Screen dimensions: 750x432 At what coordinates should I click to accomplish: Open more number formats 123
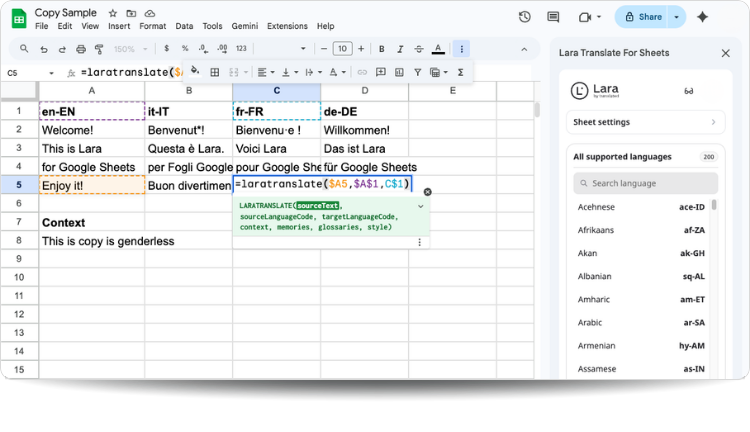click(x=241, y=48)
